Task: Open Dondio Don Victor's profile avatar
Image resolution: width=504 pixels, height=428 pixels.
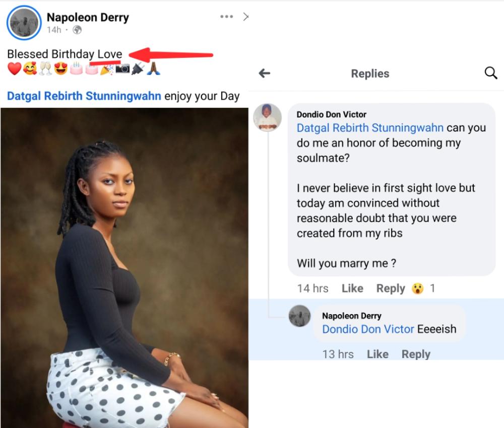Action: pyautogui.click(x=267, y=117)
